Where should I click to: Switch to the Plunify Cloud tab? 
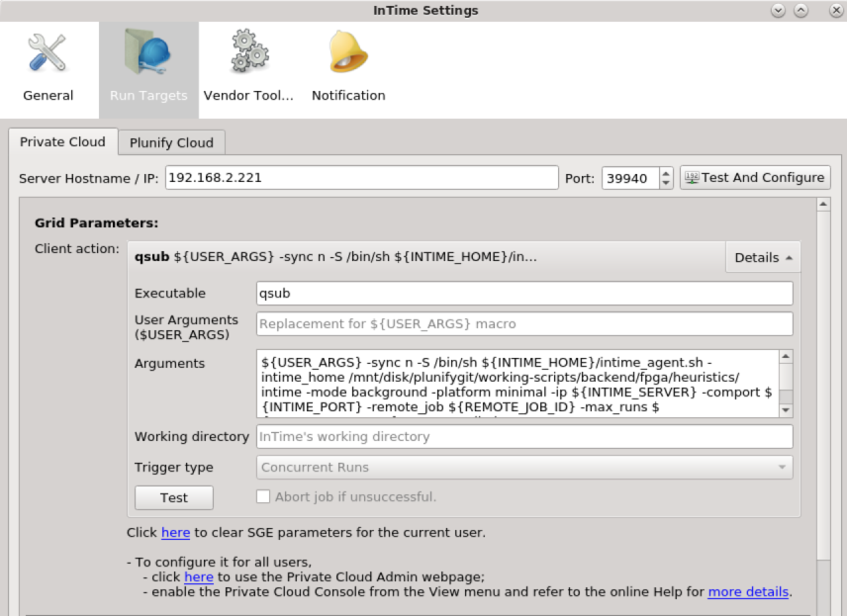[x=171, y=143]
